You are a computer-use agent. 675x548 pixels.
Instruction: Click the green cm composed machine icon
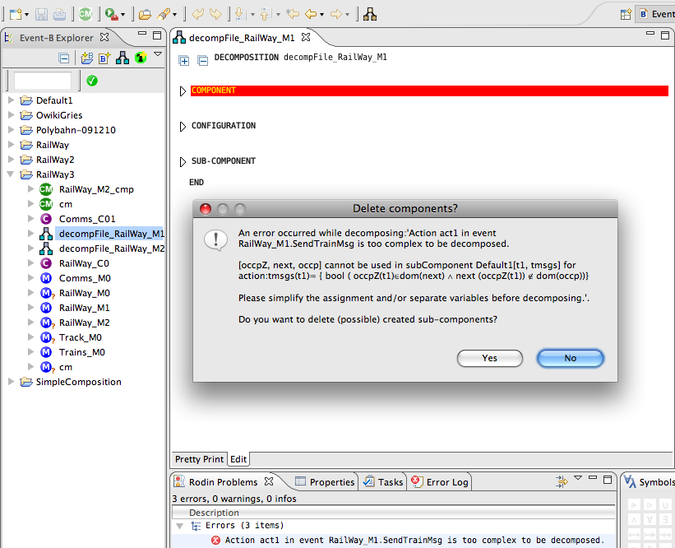click(x=46, y=204)
